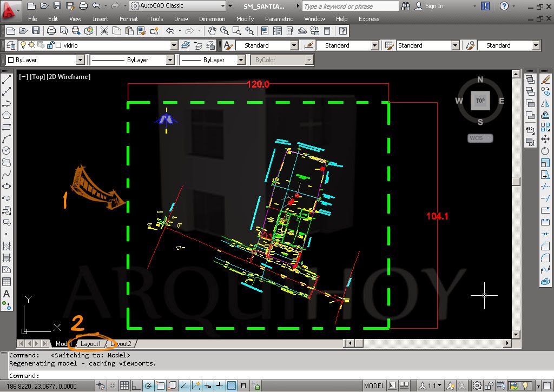The height and width of the screenshot is (392, 554).
Task: Toggle Ortho mode in the status bar
Action: (135, 385)
